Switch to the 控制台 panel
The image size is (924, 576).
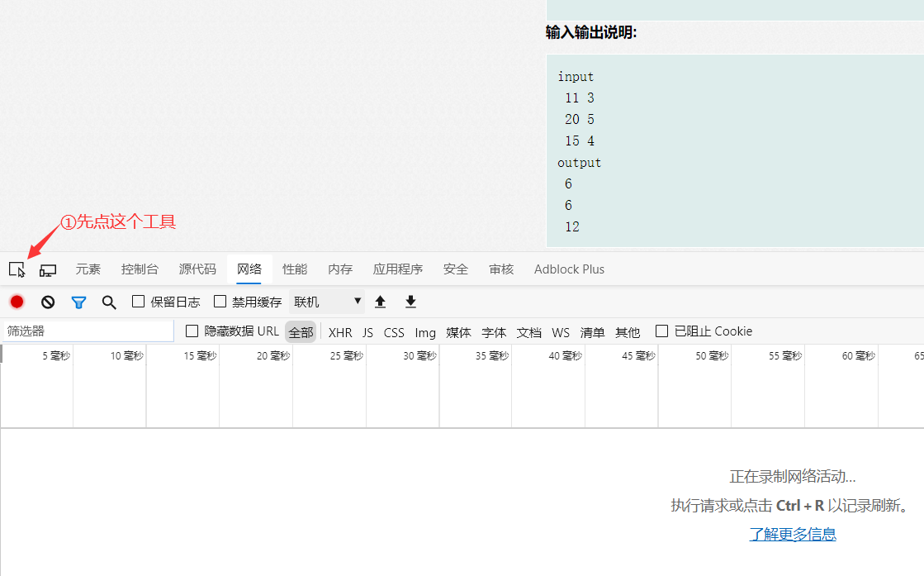(x=140, y=269)
